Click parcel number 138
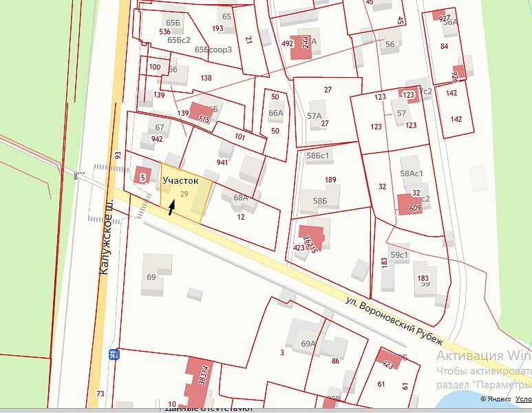The image size is (532, 413). [x=206, y=78]
